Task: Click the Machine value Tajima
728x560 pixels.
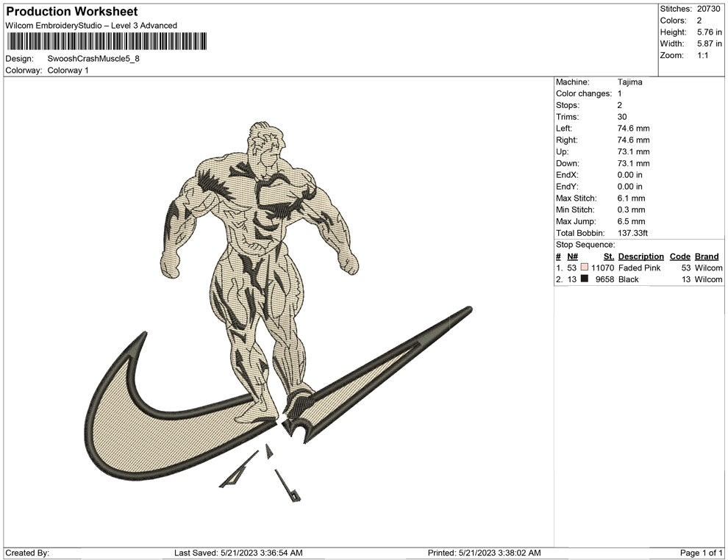Action: click(630, 82)
